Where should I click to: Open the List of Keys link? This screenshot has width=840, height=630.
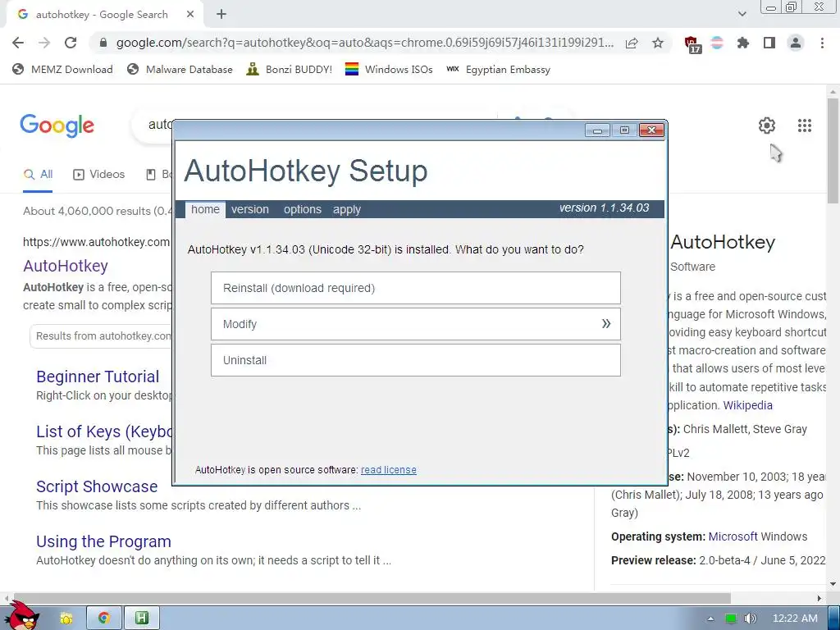coord(104,431)
